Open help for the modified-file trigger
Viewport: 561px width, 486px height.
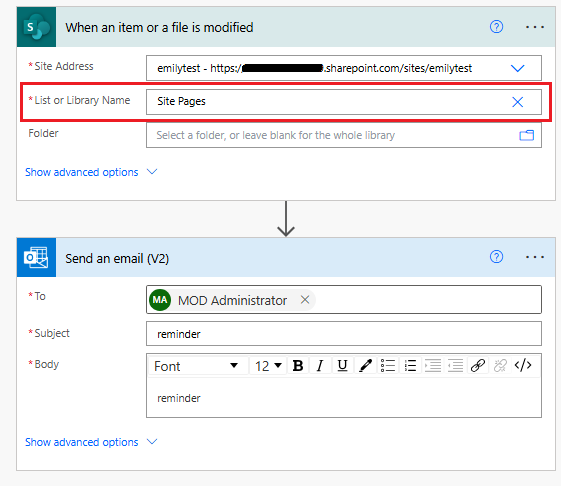click(x=496, y=27)
